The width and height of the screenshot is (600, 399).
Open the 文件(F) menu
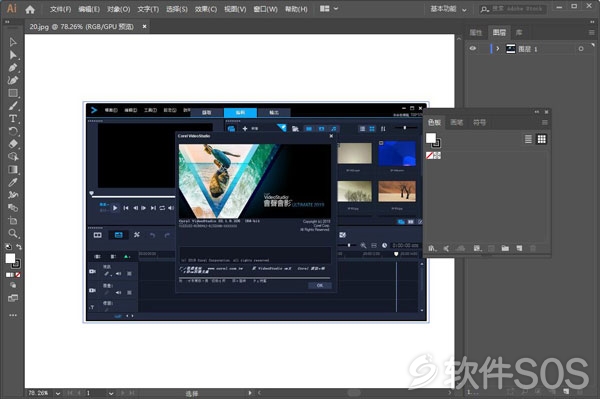click(60, 9)
